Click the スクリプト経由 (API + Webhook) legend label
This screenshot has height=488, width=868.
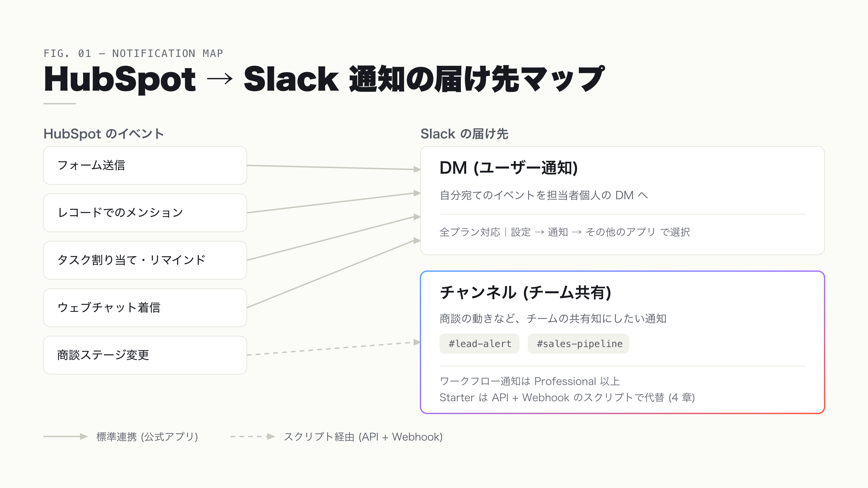point(363,437)
